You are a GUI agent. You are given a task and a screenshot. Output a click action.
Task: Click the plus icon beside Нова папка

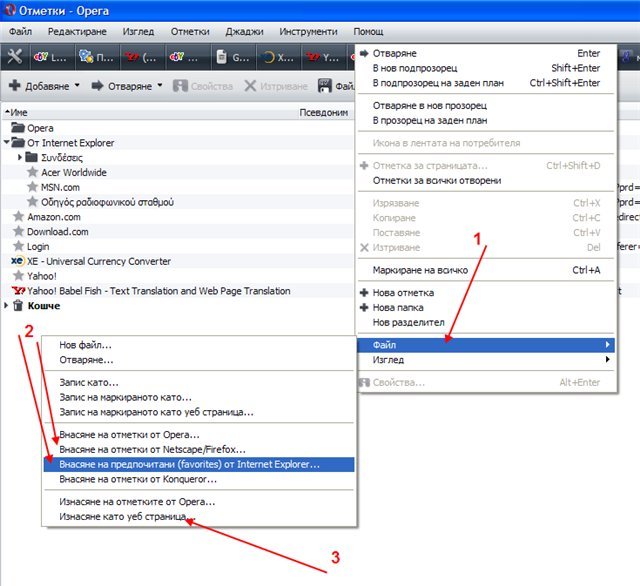point(364,307)
